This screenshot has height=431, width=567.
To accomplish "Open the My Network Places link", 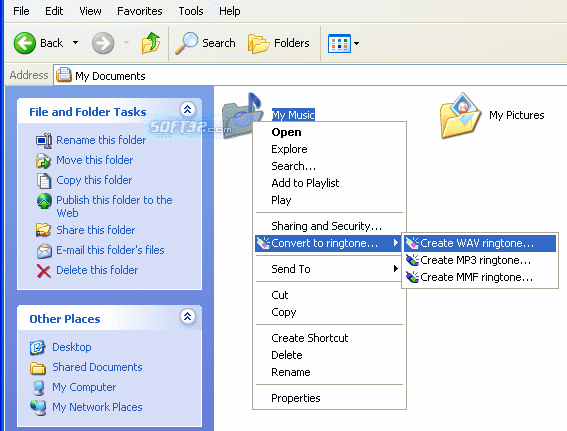I will 97,407.
